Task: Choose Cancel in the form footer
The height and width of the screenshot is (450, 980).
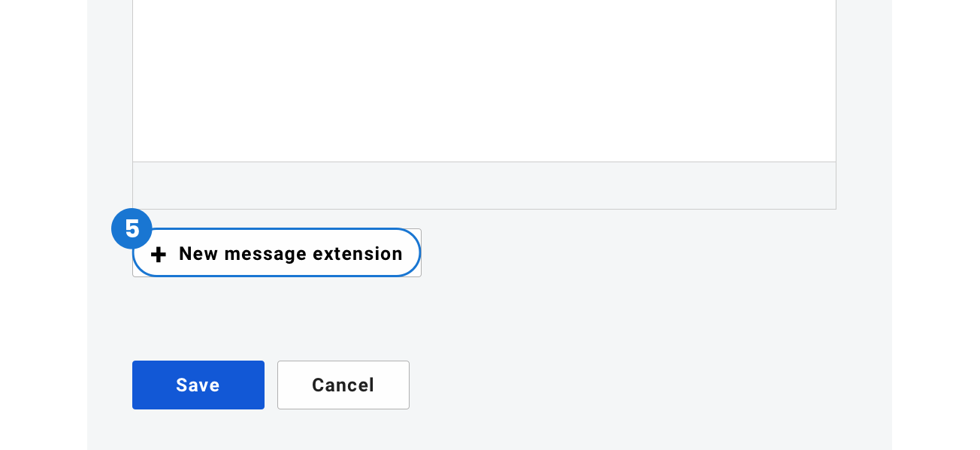Action: pos(343,385)
